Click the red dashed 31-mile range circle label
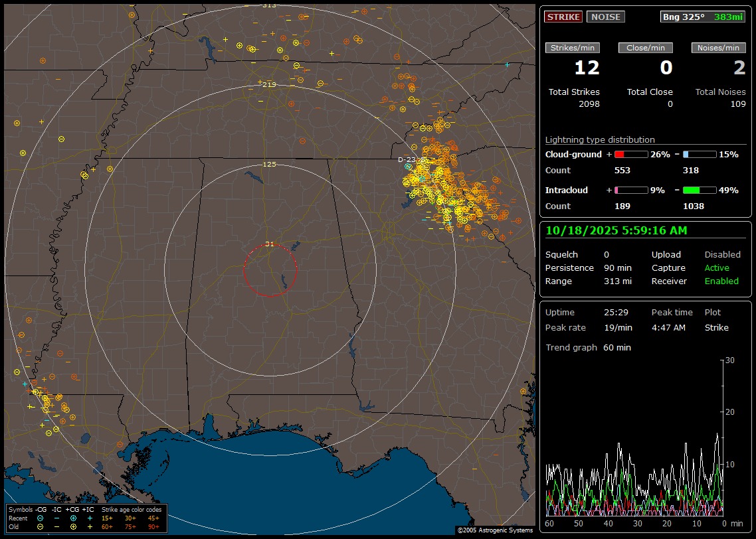 269,244
